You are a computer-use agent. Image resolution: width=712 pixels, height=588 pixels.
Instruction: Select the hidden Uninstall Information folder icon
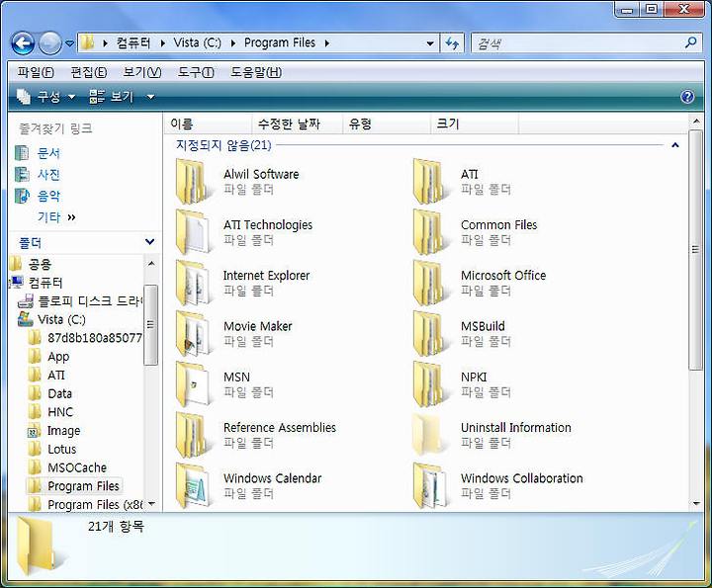[430, 435]
